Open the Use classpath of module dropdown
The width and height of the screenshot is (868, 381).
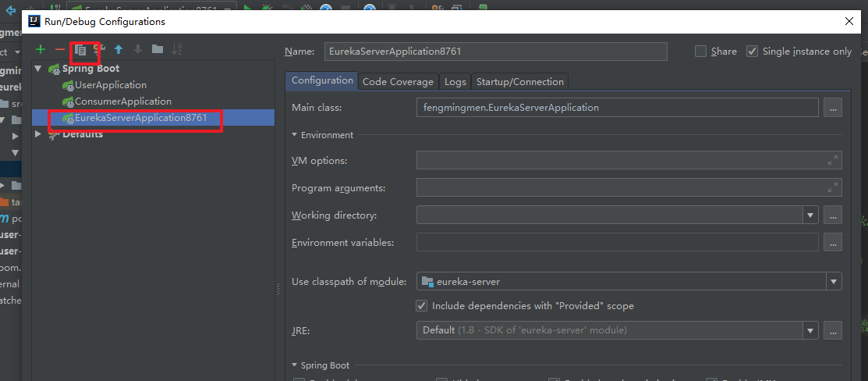coord(834,281)
